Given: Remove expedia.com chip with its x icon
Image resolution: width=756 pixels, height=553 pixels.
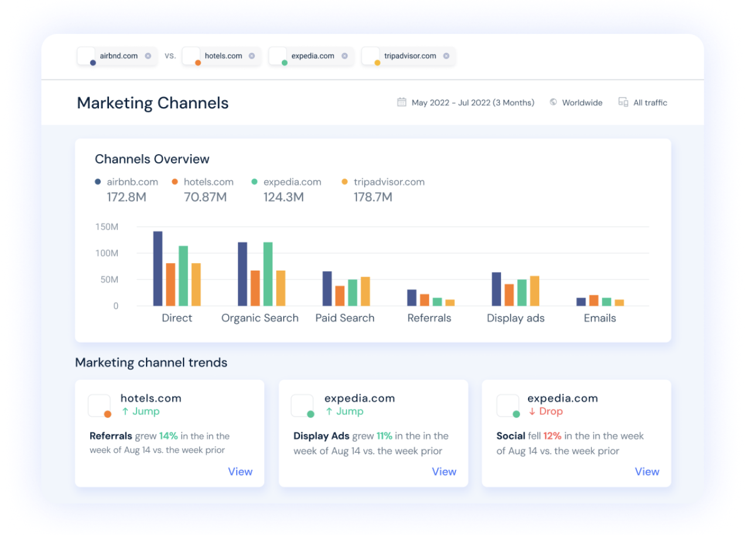Looking at the screenshot, I should (x=345, y=56).
